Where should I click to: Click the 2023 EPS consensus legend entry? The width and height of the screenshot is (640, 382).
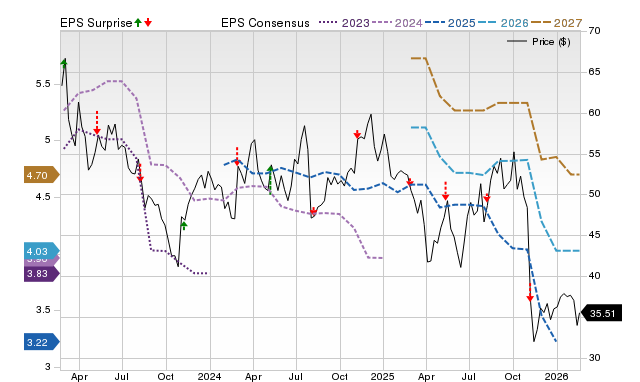coord(344,23)
